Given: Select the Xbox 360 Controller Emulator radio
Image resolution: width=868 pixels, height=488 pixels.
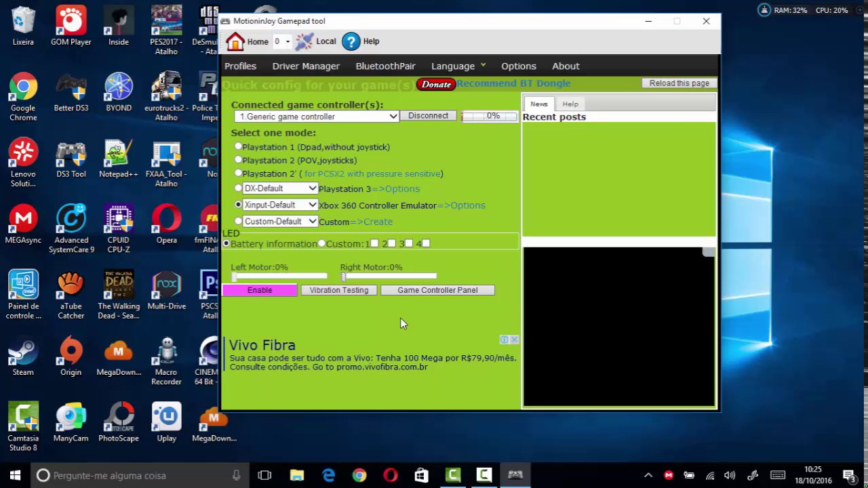Looking at the screenshot, I should click(x=238, y=204).
